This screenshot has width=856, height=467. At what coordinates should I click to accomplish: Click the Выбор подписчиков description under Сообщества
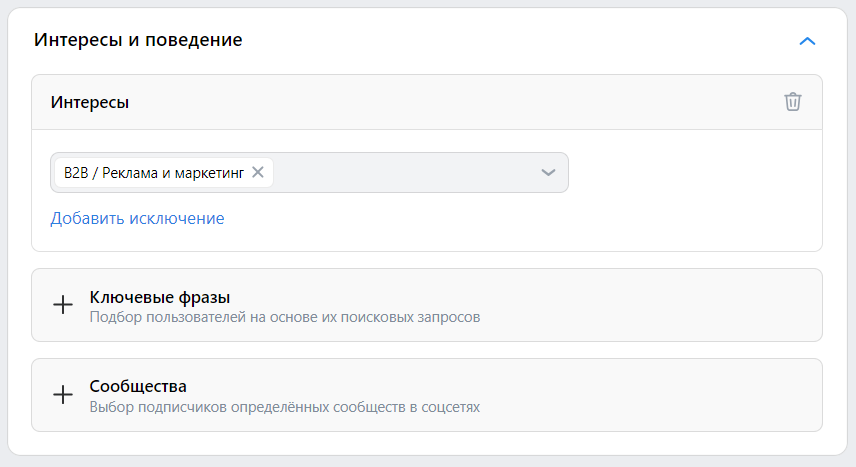pos(284,407)
